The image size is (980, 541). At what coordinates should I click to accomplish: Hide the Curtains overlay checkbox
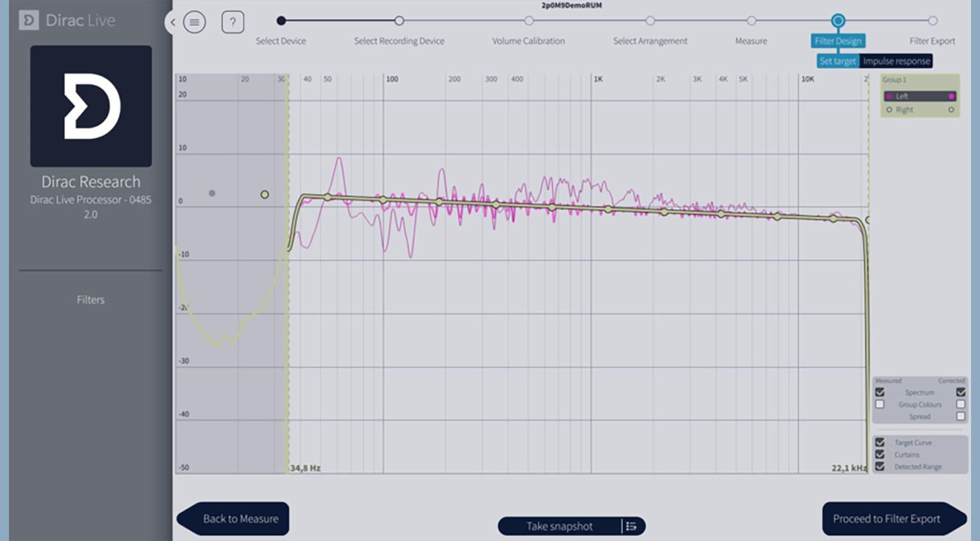pyautogui.click(x=879, y=454)
